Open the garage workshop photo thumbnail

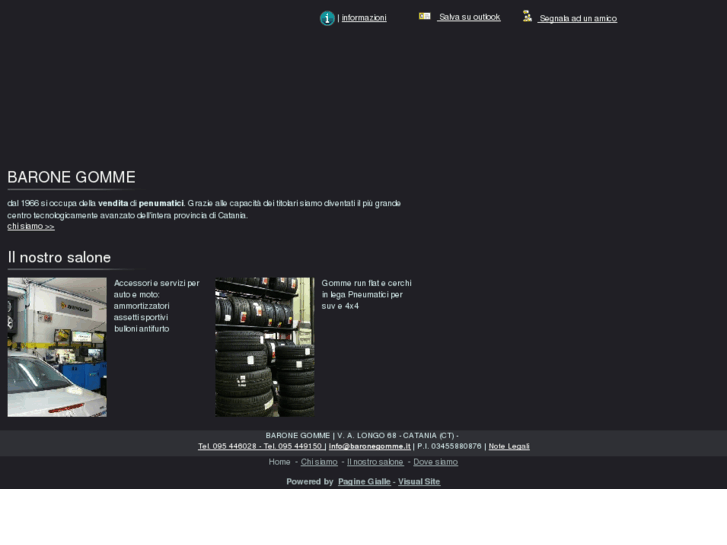57,347
